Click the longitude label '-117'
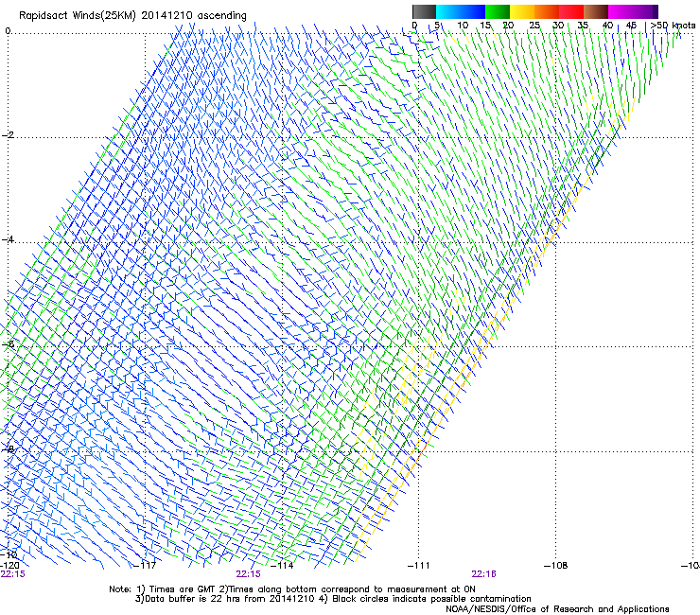Viewport: 700px width, 615px height. [x=145, y=566]
